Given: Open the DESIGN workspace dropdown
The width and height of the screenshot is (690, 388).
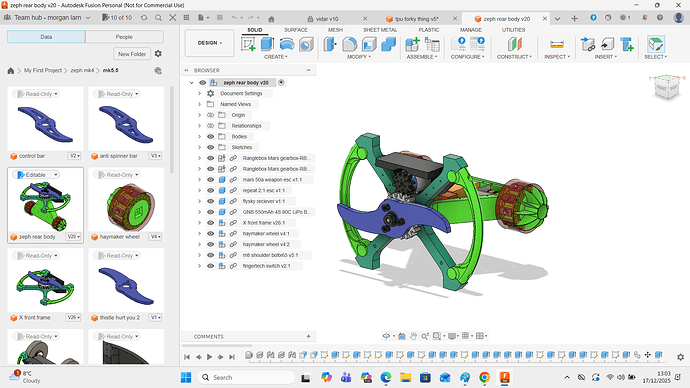Looking at the screenshot, I should click(x=209, y=43).
